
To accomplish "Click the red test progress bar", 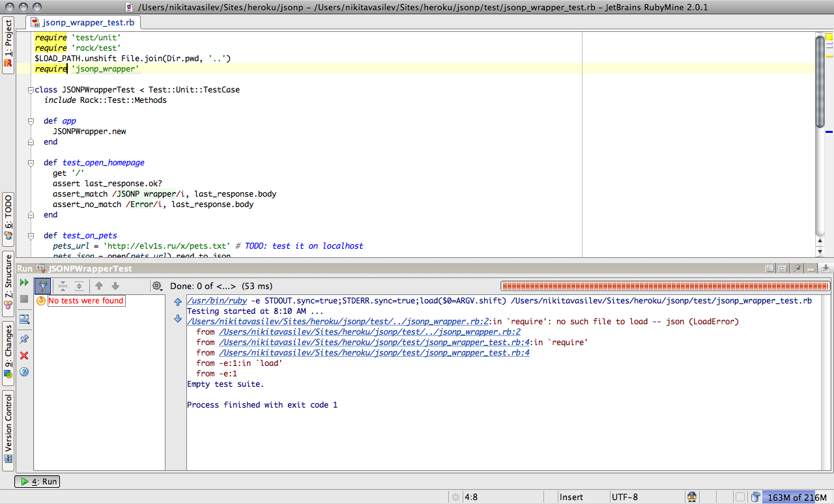I will click(x=665, y=286).
